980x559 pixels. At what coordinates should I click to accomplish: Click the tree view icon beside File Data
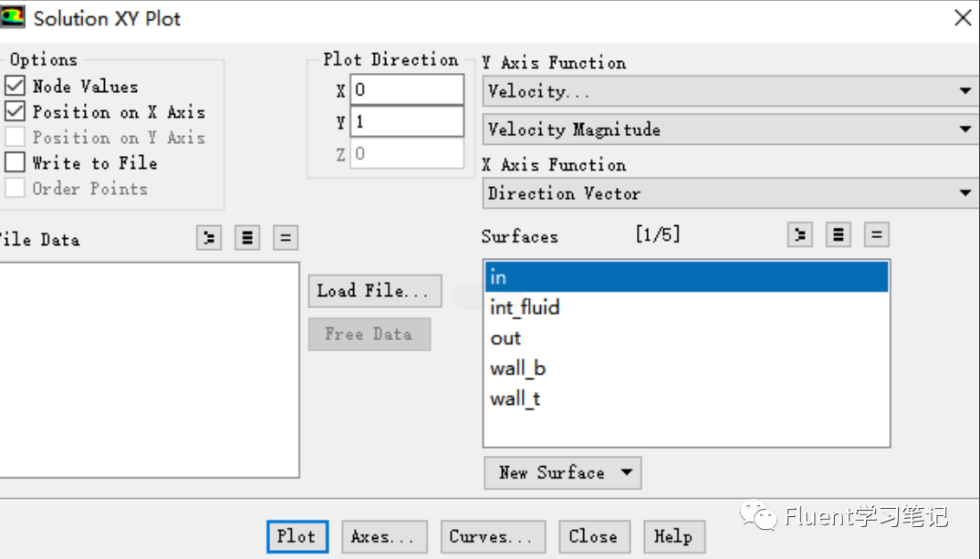tap(209, 238)
